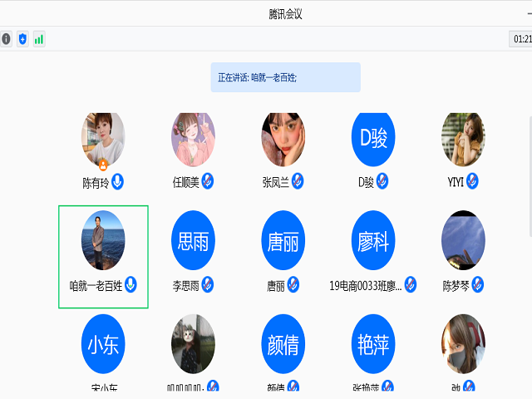Click the muted mic icon beside 陈梦琴
Viewport: 532px width, 399px height.
(478, 285)
